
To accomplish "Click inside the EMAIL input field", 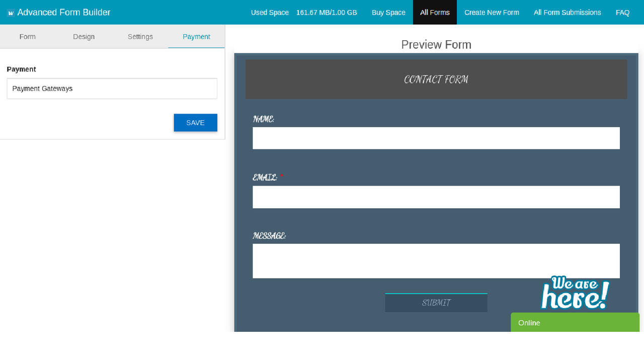I will pyautogui.click(x=436, y=197).
